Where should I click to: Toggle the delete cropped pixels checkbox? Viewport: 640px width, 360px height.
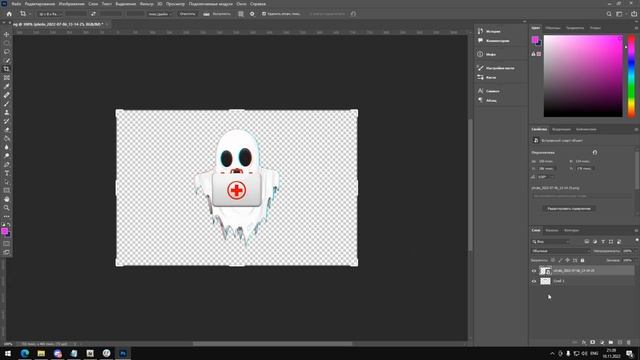pyautogui.click(x=264, y=14)
